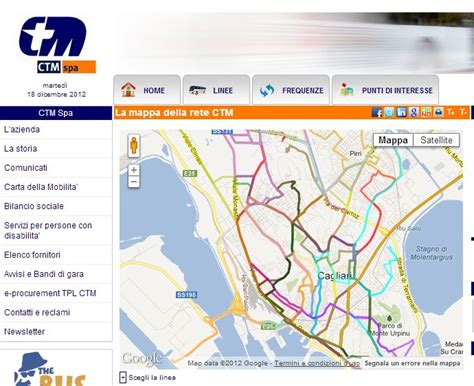This screenshot has height=386, width=474.
Task: Open L'azienda menu item
Action: 22,129
